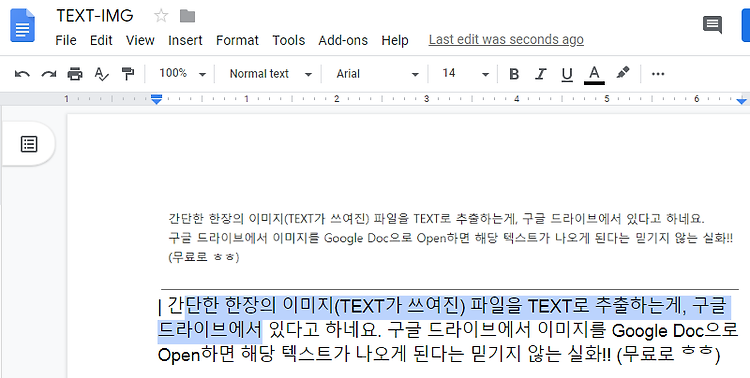Click the right margin marker on ruler
750x378 pixels.
(x=741, y=100)
